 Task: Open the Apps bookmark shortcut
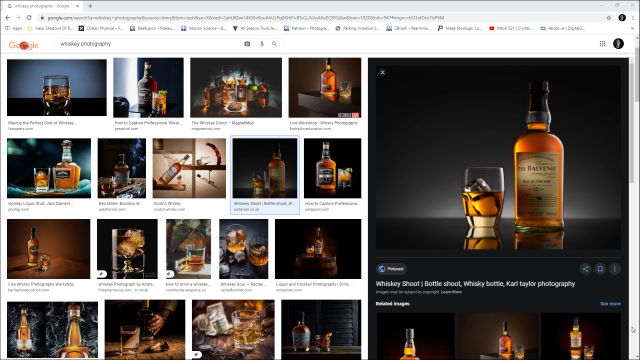[13, 28]
